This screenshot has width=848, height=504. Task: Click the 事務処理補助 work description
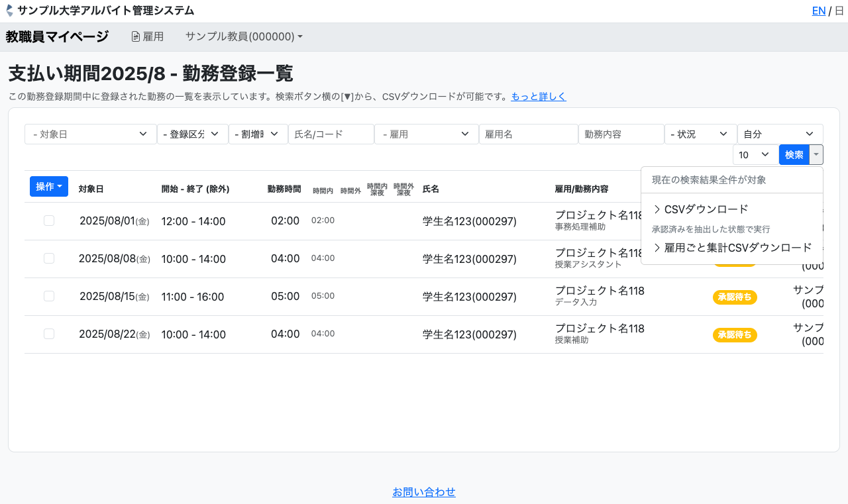[x=581, y=227]
